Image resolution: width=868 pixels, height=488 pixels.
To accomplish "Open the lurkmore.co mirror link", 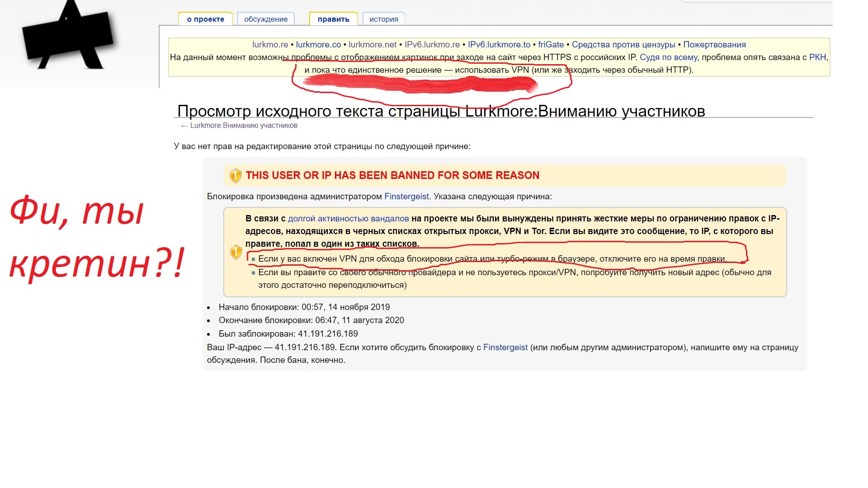I will coord(318,45).
